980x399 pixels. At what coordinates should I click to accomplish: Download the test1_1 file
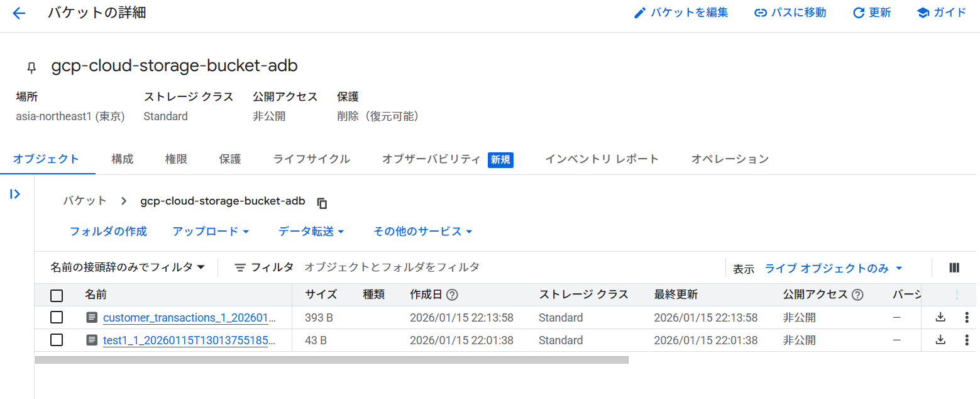click(940, 340)
